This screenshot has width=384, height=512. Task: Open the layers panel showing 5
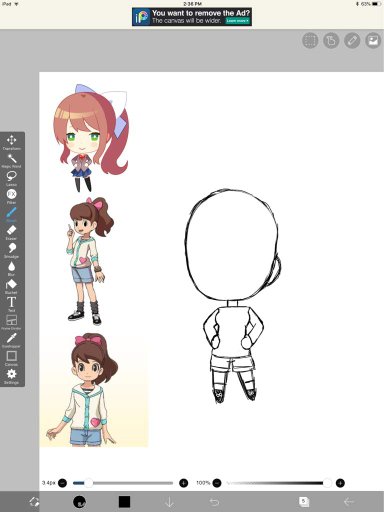coord(304,501)
